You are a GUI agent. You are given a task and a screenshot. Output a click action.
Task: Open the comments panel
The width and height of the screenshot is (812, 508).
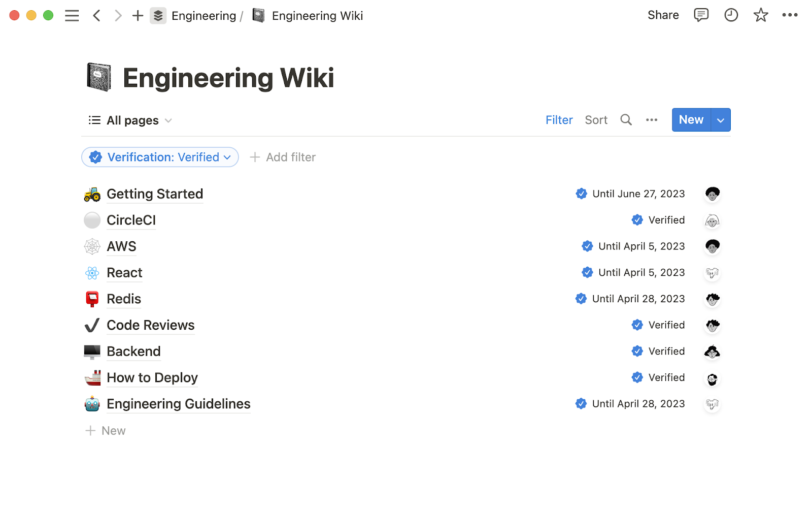pos(701,15)
